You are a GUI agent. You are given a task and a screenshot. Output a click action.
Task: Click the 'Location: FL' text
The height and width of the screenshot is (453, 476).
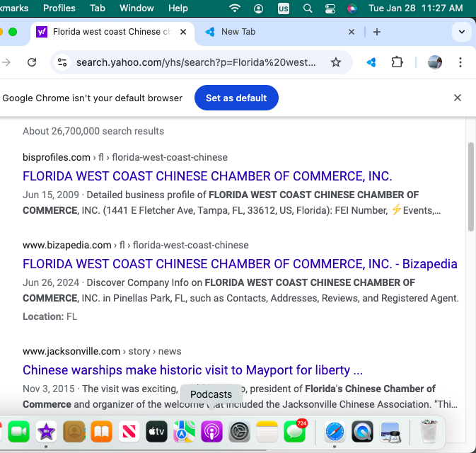pyautogui.click(x=50, y=316)
